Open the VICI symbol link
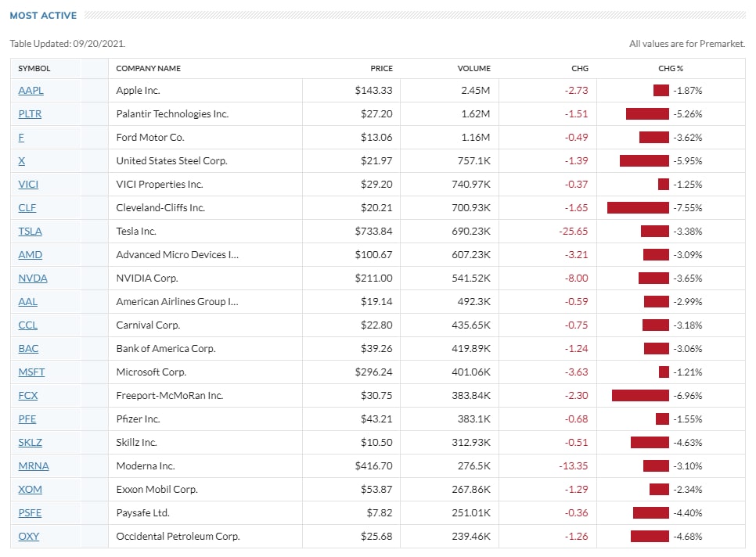Viewport: 756px width, 557px height. point(28,185)
